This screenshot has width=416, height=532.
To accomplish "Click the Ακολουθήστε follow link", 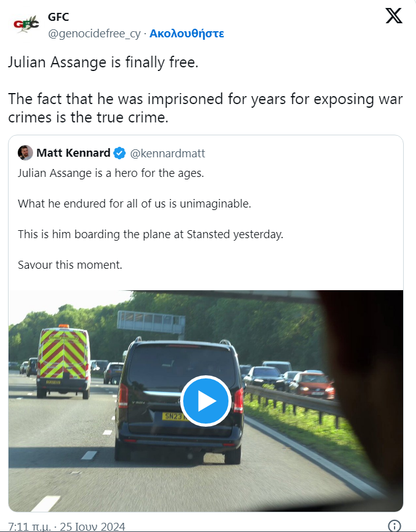I will click(x=186, y=34).
